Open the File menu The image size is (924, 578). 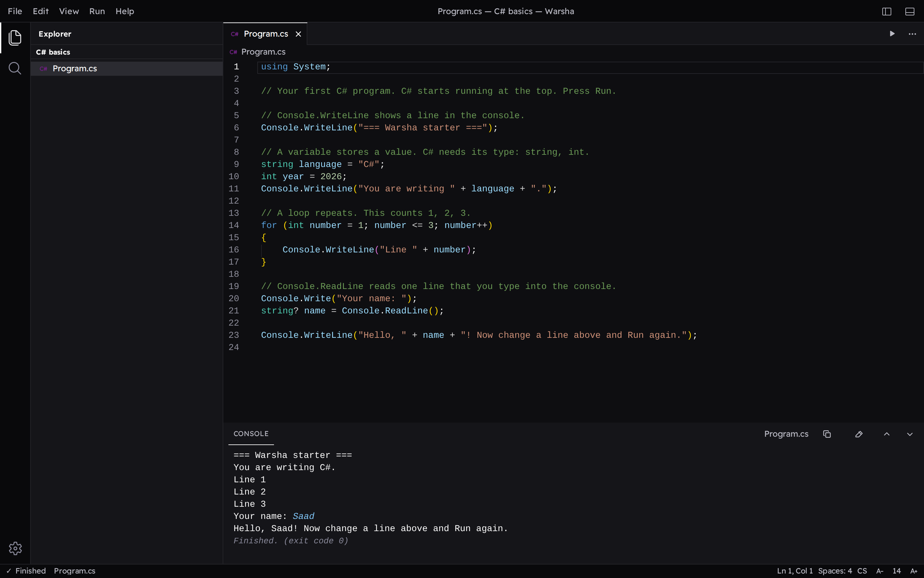coord(15,12)
